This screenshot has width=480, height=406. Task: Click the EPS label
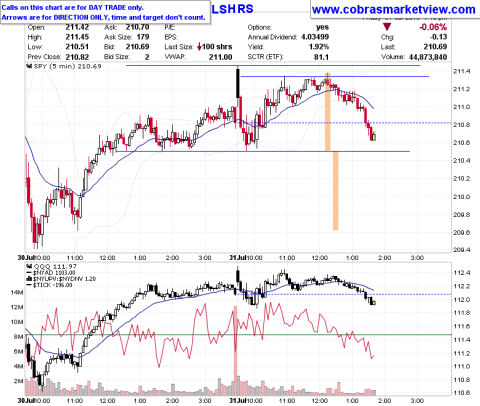pyautogui.click(x=171, y=37)
